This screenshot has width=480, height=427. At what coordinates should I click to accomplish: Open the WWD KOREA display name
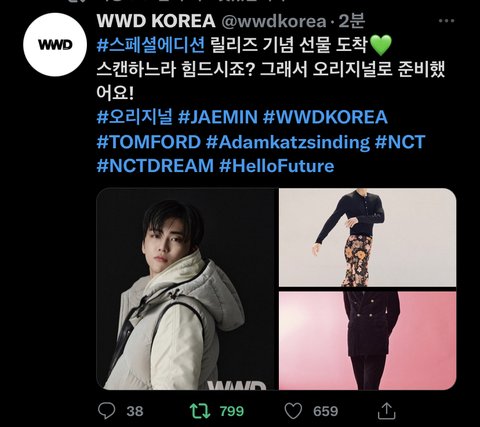point(156,21)
